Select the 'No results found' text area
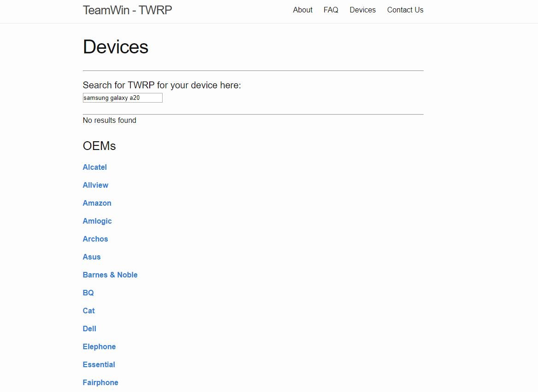Image resolution: width=538 pixels, height=392 pixels. pyautogui.click(x=109, y=120)
